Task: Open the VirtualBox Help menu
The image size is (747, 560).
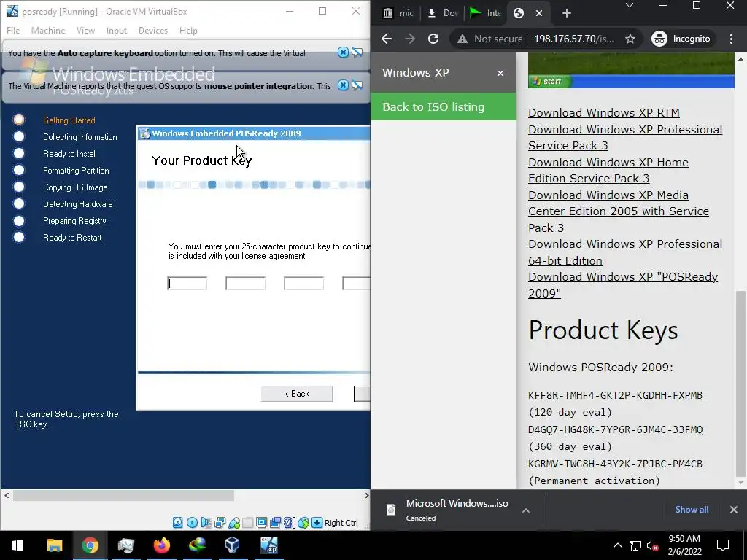Action: pos(189,31)
